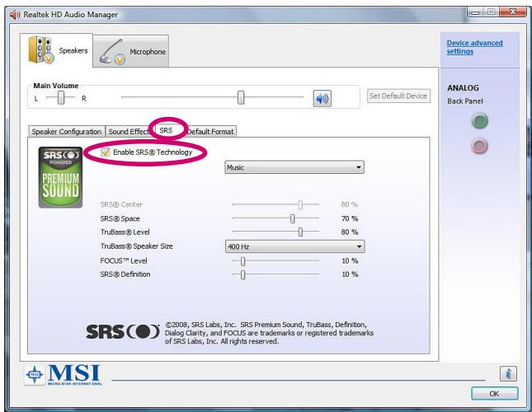Screen dimensions: 532x412
Task: Open the Sound Effects tab
Action: [x=129, y=132]
